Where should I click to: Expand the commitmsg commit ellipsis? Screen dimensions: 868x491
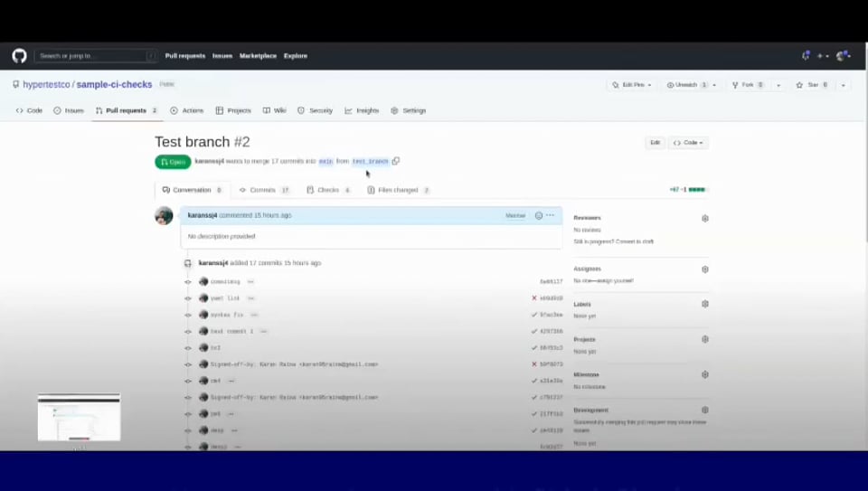click(x=250, y=282)
